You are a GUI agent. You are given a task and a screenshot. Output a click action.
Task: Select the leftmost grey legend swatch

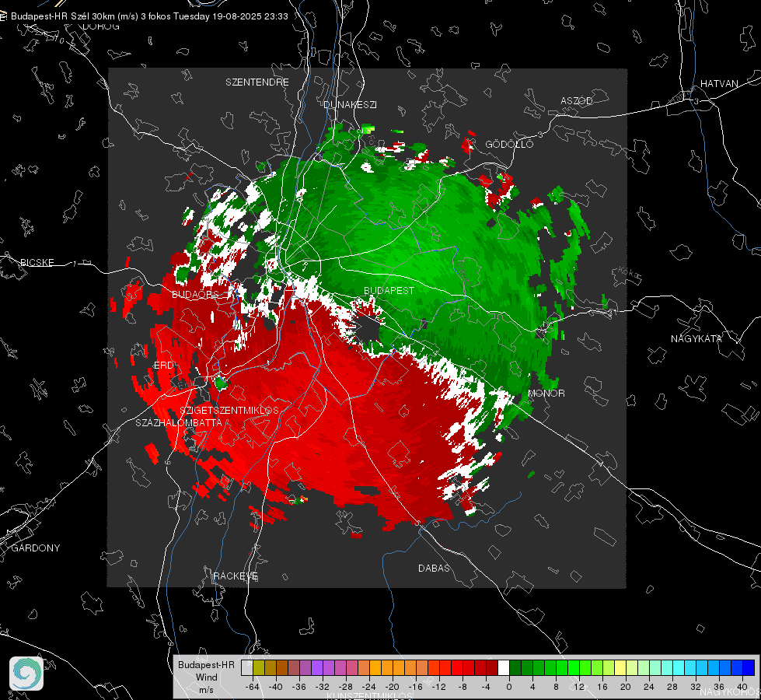[247, 668]
